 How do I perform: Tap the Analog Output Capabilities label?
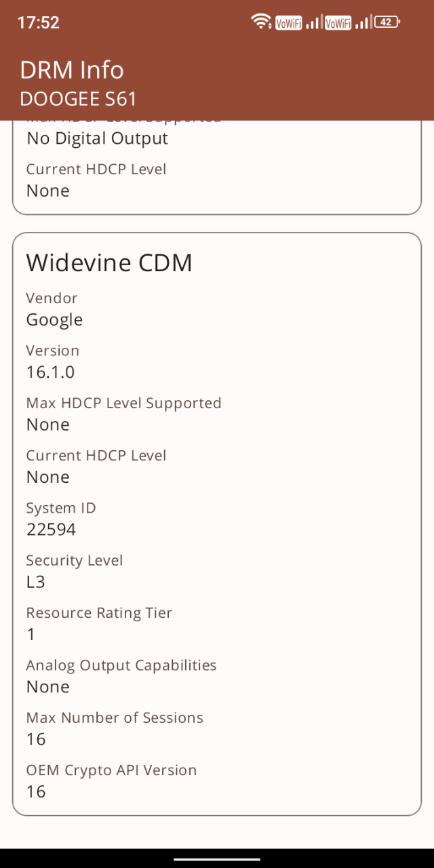point(121,665)
